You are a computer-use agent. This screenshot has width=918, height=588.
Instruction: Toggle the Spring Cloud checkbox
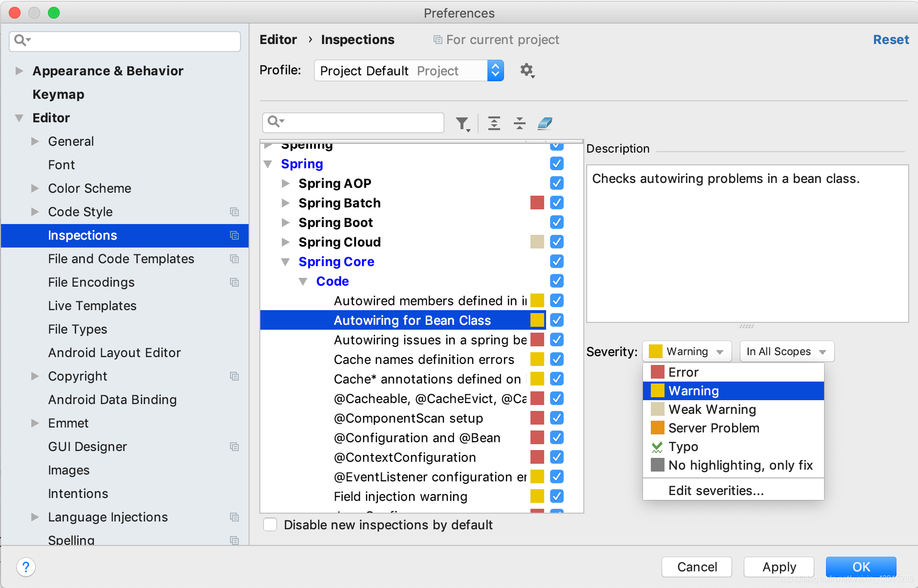click(557, 242)
